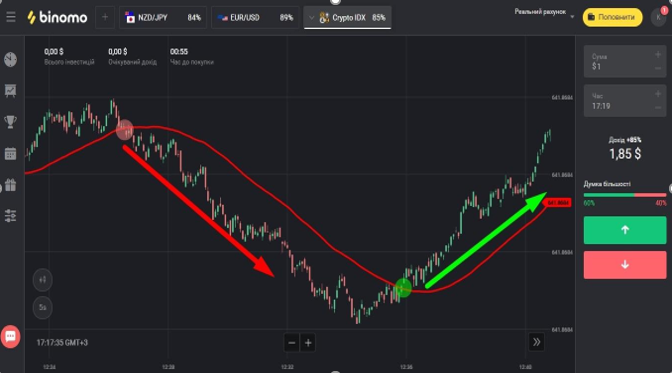672x373 pixels.
Task: Open the settings sliders icon
Action: pos(10,216)
